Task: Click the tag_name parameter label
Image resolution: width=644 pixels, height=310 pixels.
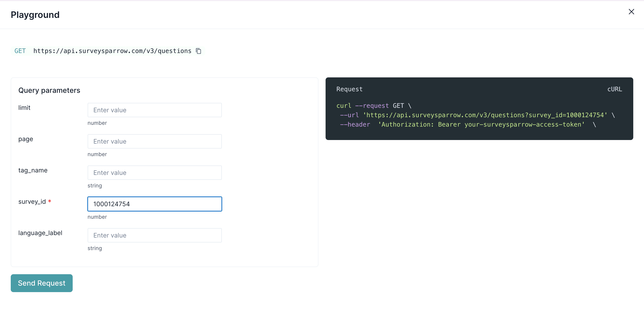Action: pos(33,170)
